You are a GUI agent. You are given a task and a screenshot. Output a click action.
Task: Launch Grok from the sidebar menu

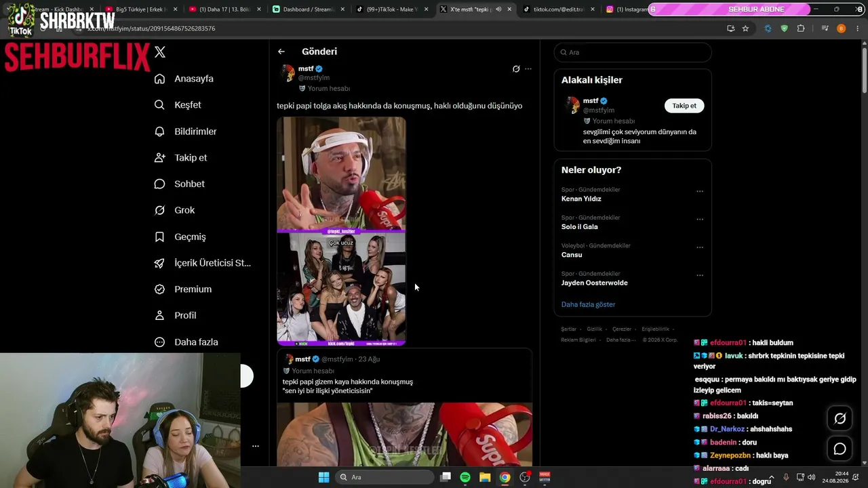[174, 210]
